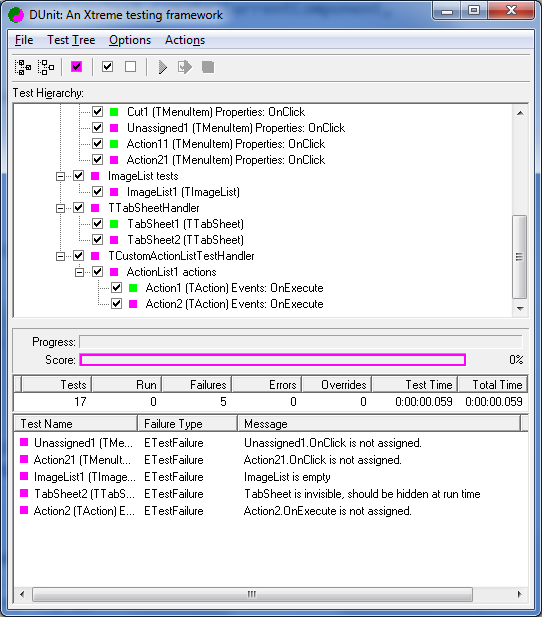Click the run selected test icon
This screenshot has width=542, height=617.
tap(185, 67)
